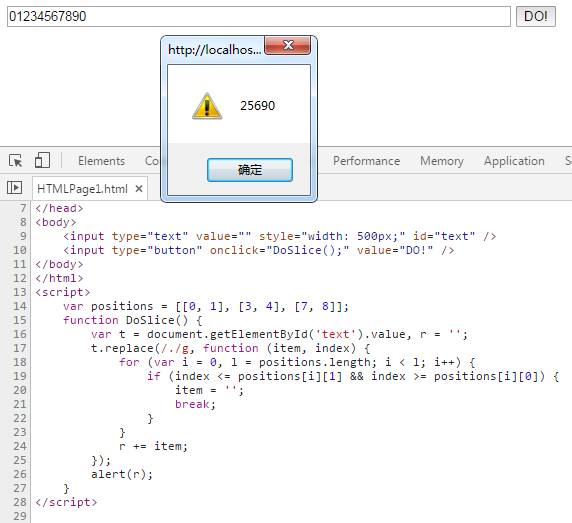Click the DO! button on the page
Image resolution: width=572 pixels, height=523 pixels.
tap(536, 16)
